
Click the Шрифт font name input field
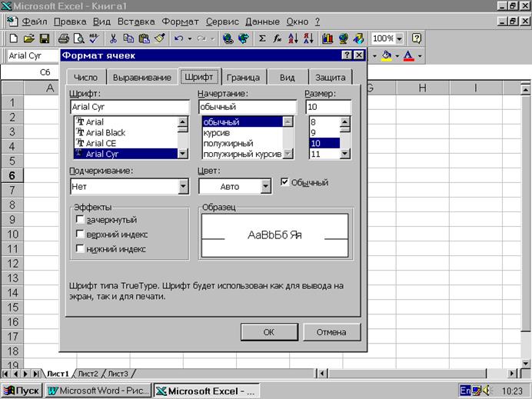[x=130, y=107]
